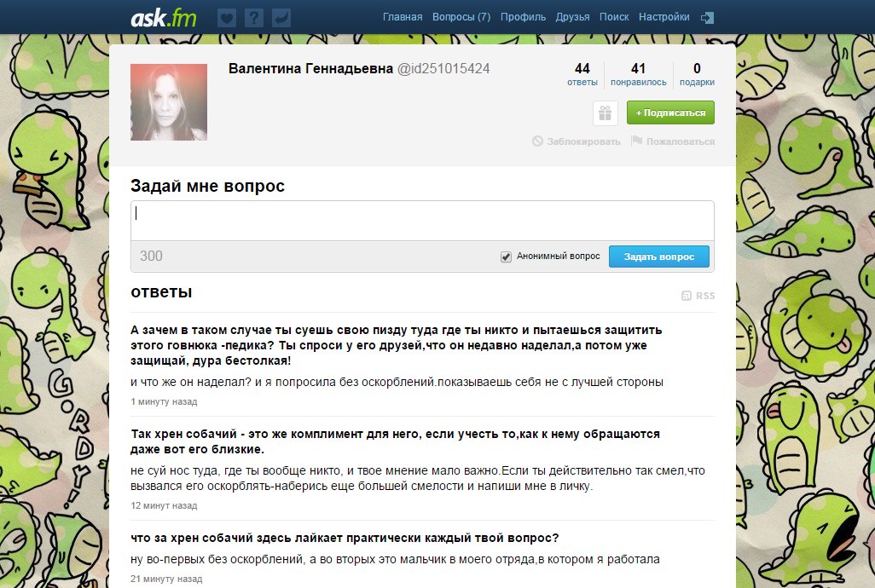Open the RSS feed link

[698, 296]
